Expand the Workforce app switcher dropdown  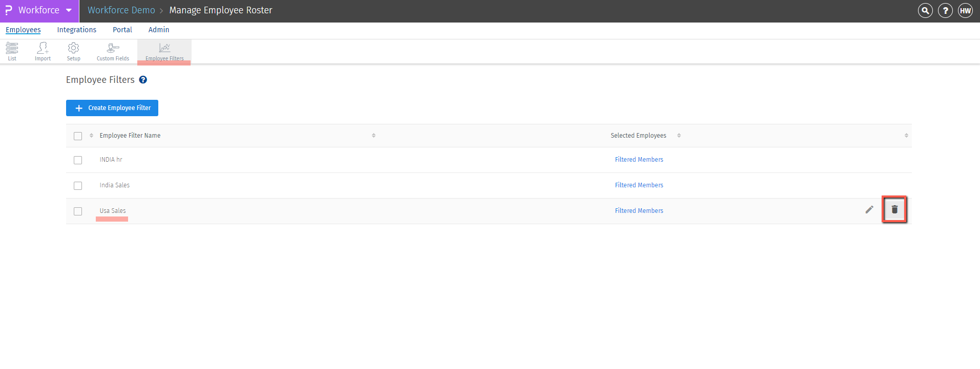click(69, 10)
